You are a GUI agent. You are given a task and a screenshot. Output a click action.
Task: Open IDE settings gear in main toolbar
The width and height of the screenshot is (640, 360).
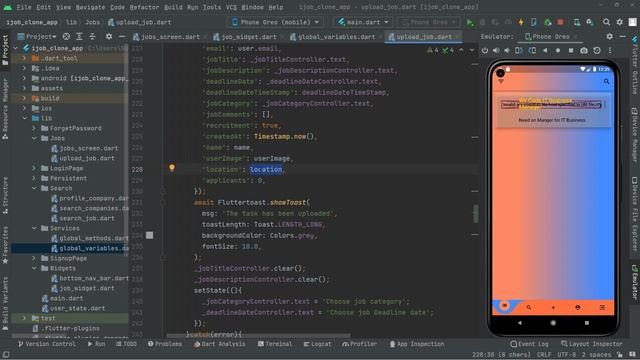pos(620,22)
